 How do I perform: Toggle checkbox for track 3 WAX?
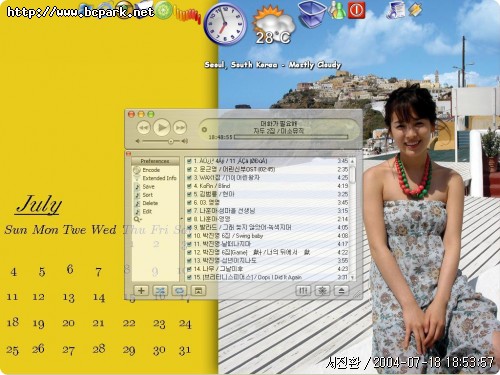click(189, 178)
